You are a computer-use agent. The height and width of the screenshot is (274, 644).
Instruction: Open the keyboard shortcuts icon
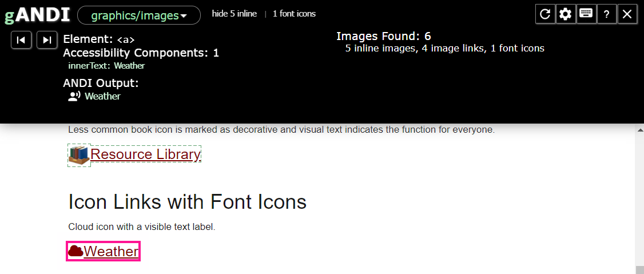click(x=586, y=14)
